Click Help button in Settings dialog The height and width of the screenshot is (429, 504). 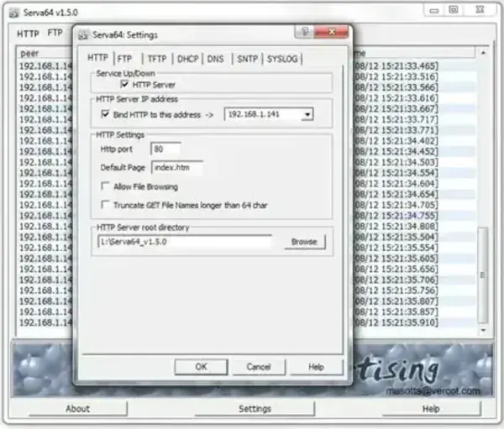click(317, 367)
